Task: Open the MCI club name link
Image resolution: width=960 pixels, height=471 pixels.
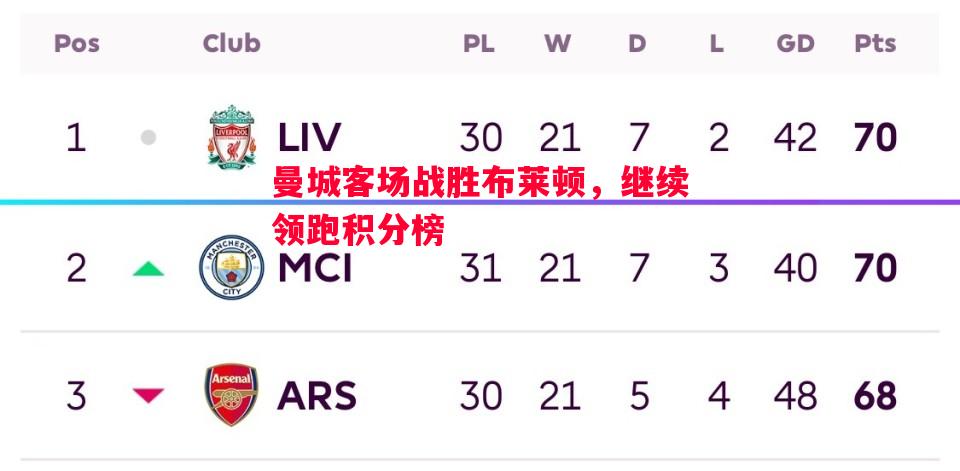Action: pyautogui.click(x=315, y=268)
